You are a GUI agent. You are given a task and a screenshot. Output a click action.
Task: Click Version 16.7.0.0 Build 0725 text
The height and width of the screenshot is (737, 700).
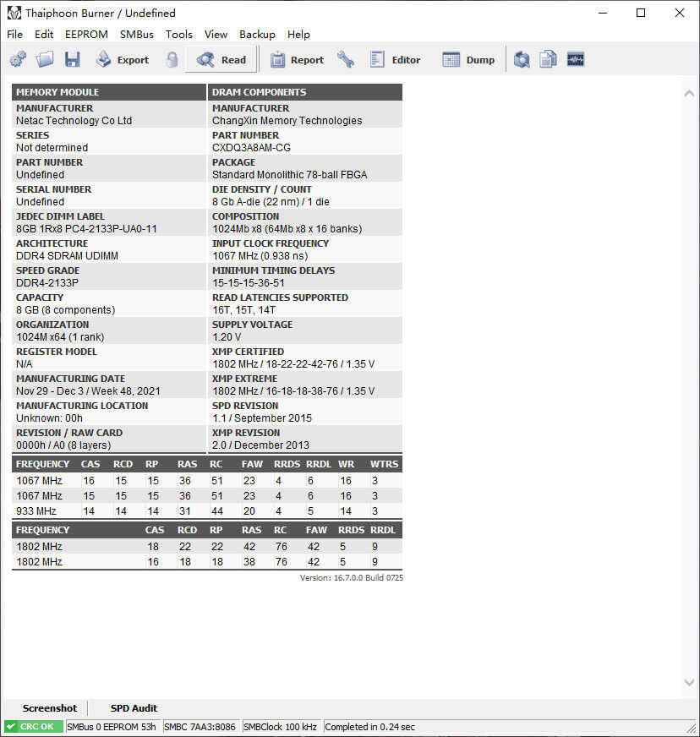pos(351,577)
